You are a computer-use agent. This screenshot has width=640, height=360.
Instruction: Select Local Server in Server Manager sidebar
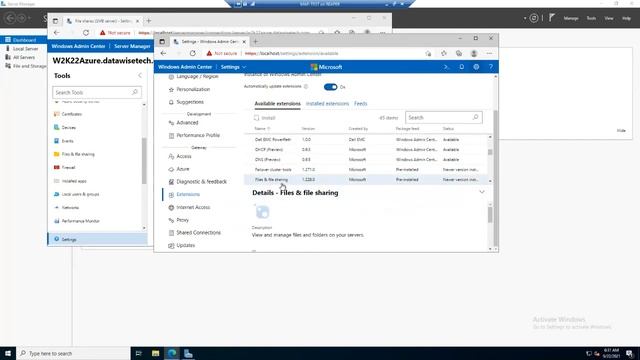click(x=25, y=49)
